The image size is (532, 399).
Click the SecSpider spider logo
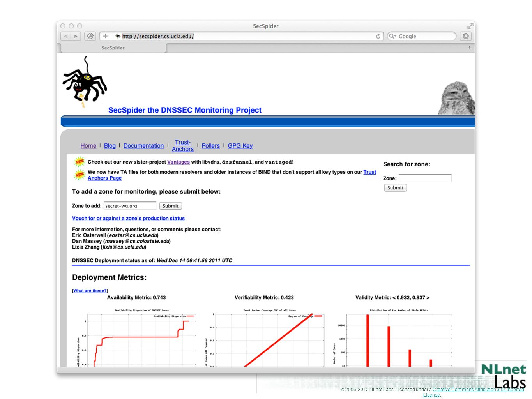[85, 82]
